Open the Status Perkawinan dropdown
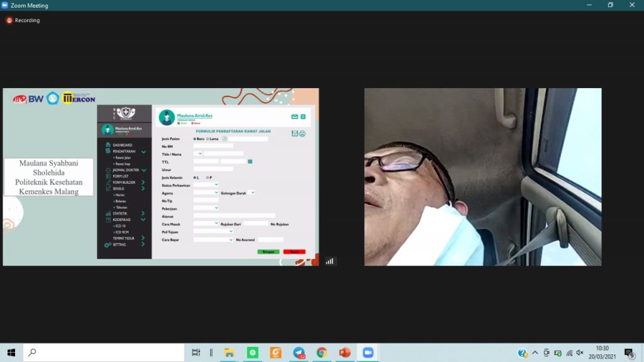Image resolution: width=644 pixels, height=362 pixels. click(206, 184)
